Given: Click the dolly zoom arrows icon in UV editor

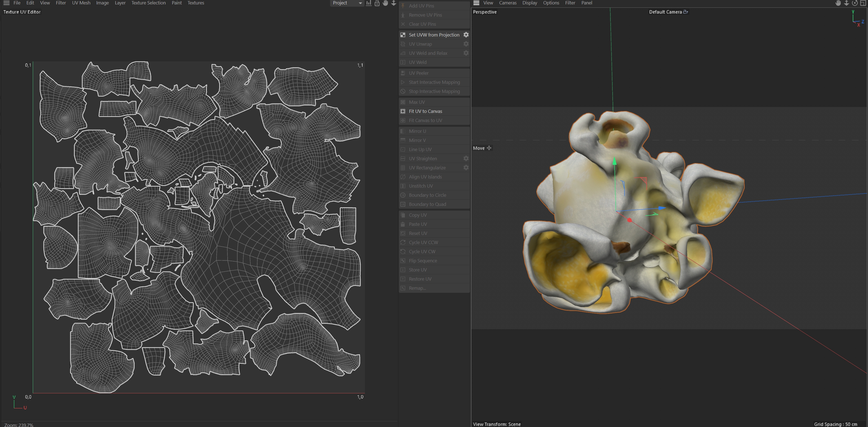Looking at the screenshot, I should point(393,3).
